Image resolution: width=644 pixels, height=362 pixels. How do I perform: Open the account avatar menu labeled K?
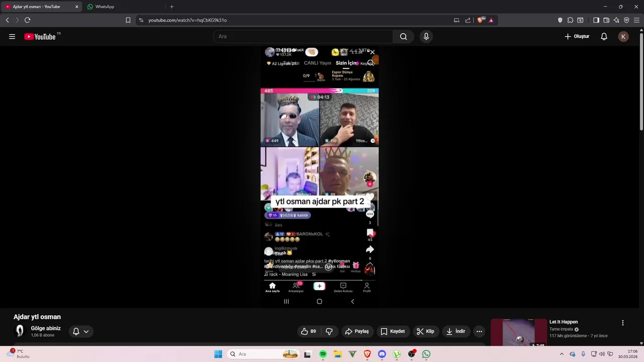coord(623,37)
